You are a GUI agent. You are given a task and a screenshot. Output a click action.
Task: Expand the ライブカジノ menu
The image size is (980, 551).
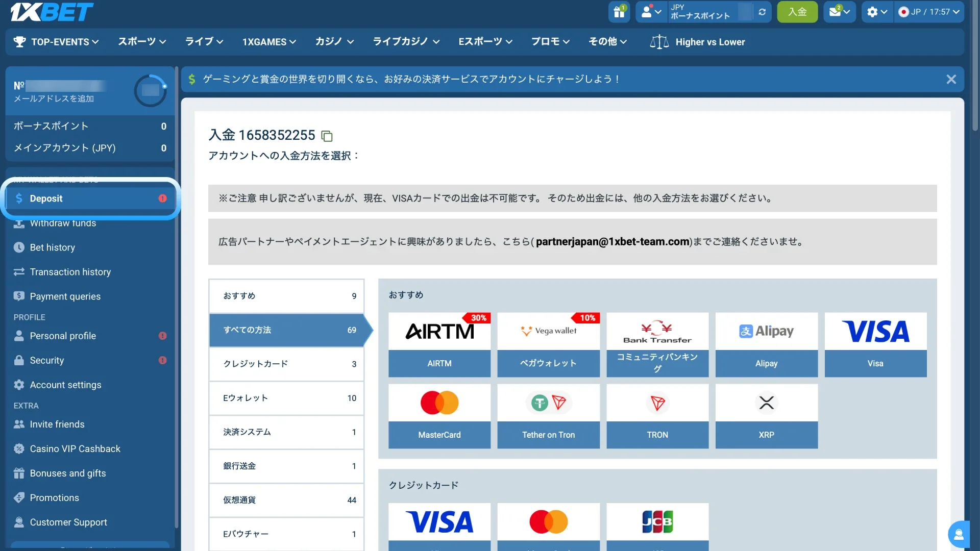click(x=406, y=42)
